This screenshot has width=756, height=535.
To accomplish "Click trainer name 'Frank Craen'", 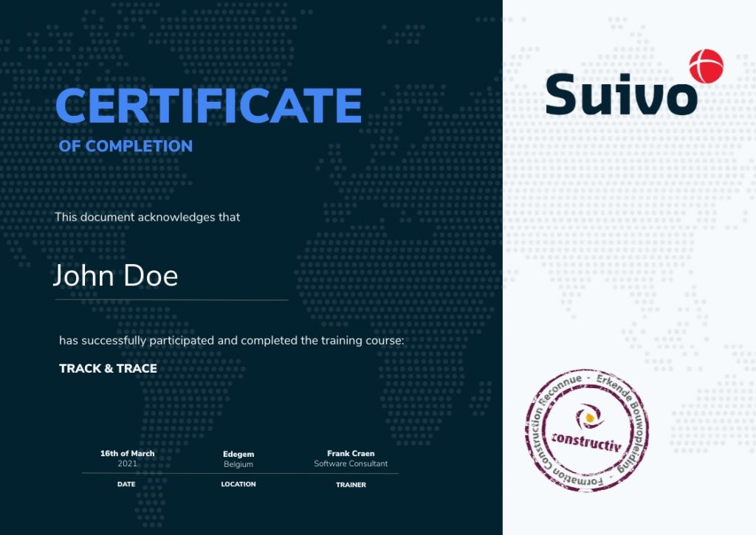I will 351,454.
